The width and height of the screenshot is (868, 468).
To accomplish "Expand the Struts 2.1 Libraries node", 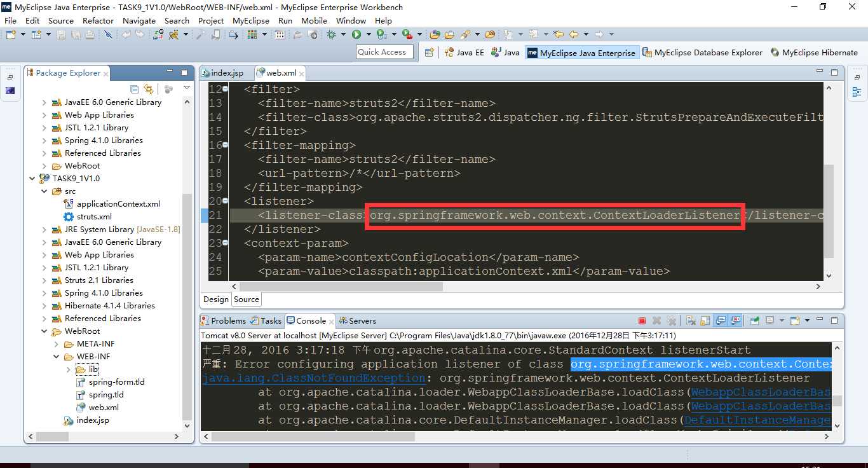I will pos(44,280).
